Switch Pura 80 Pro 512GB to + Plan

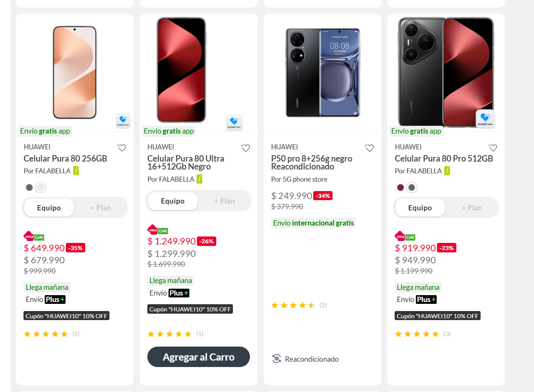[x=472, y=208]
